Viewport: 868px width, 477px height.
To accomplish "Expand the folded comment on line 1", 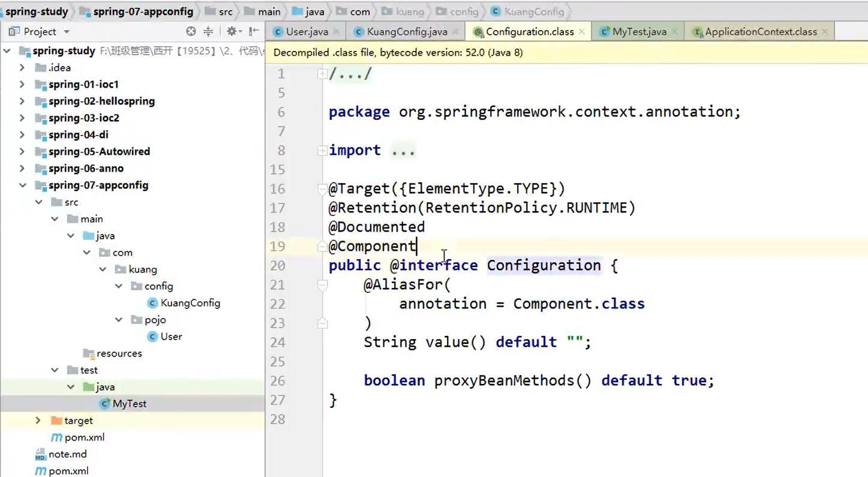I will coord(322,74).
